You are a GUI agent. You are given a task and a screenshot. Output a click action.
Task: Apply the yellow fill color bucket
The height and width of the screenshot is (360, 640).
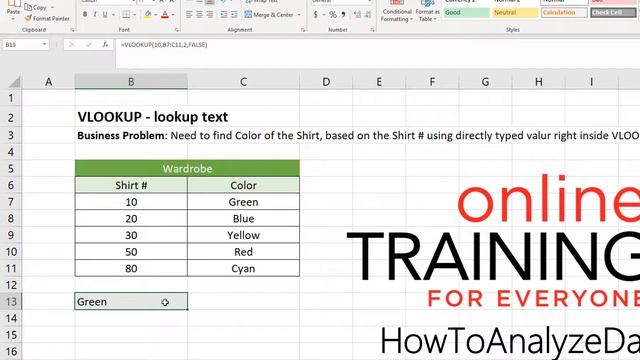click(x=148, y=15)
